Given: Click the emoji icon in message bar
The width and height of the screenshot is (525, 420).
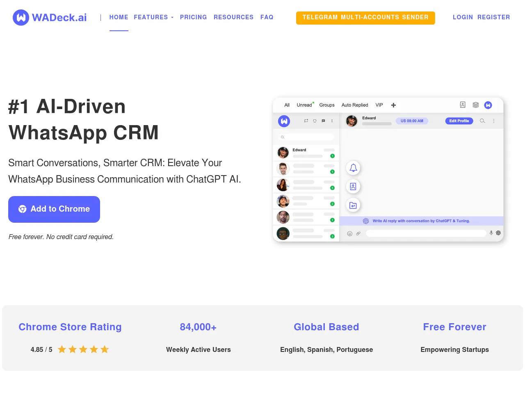Looking at the screenshot, I should coord(350,233).
